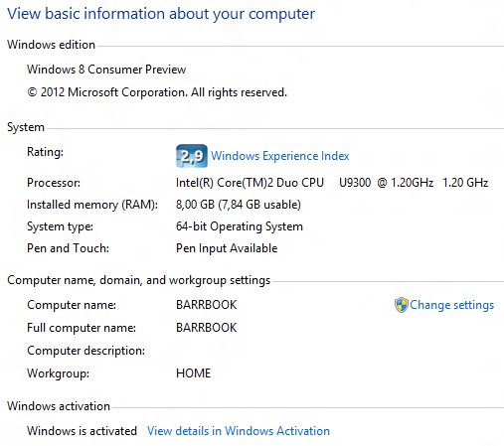Click the Computer description label
Screen dimensions: 504x446
(86, 351)
